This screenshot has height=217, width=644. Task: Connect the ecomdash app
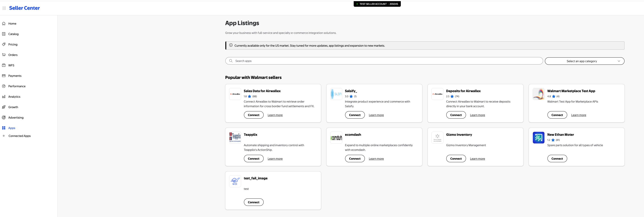pos(355,159)
